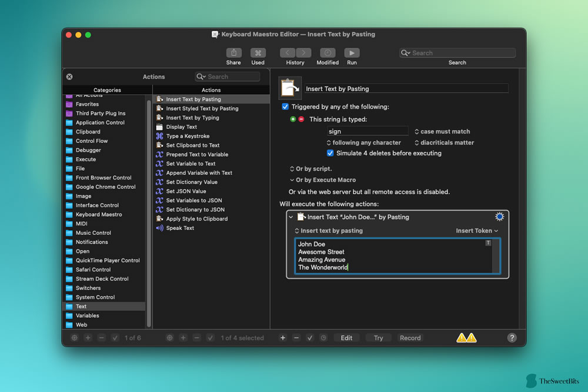This screenshot has height=392, width=588.
Task: Click the main toolbar Search field
Action: click(457, 53)
